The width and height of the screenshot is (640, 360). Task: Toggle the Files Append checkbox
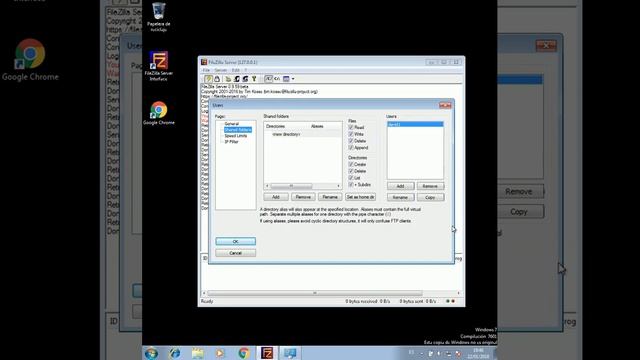pos(351,147)
